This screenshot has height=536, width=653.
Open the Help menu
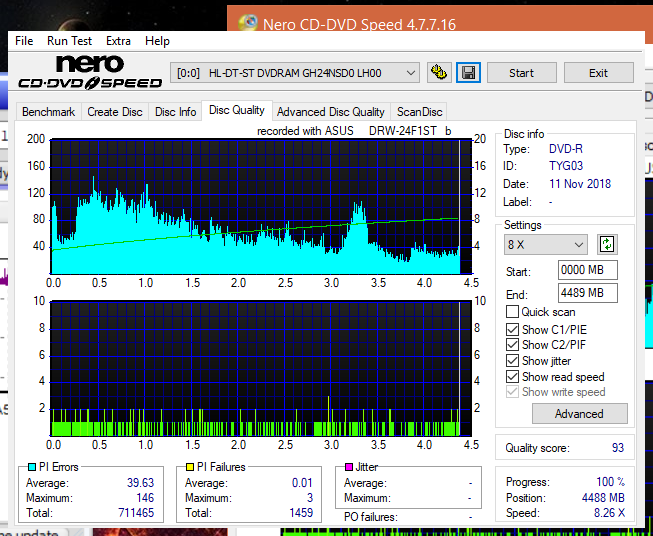click(157, 41)
